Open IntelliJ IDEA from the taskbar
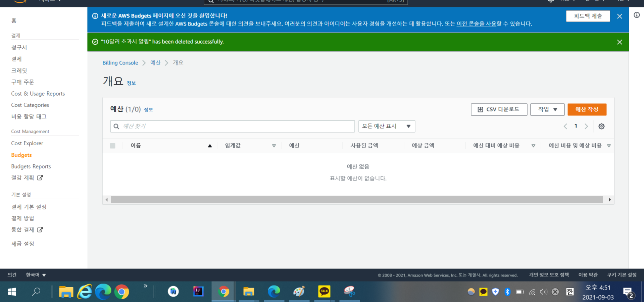The image size is (644, 302). coord(198,291)
